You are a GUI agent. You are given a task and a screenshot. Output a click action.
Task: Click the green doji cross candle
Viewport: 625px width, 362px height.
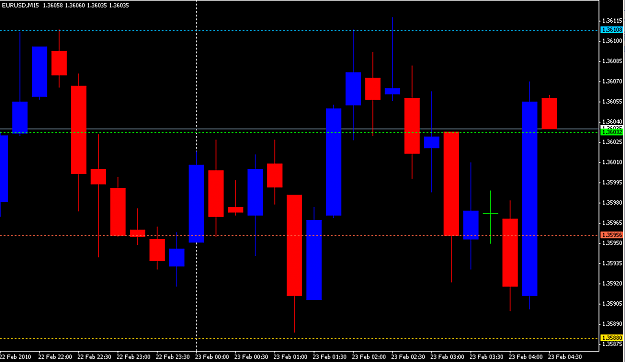490,214
